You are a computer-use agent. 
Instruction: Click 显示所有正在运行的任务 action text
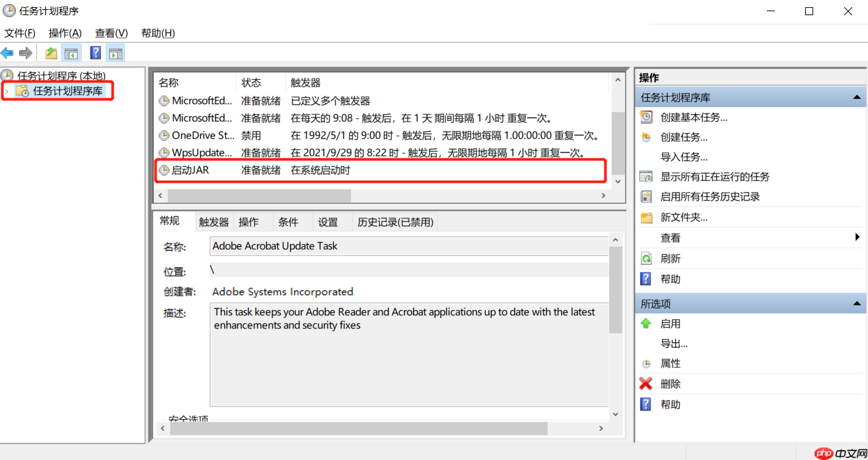[x=715, y=177]
